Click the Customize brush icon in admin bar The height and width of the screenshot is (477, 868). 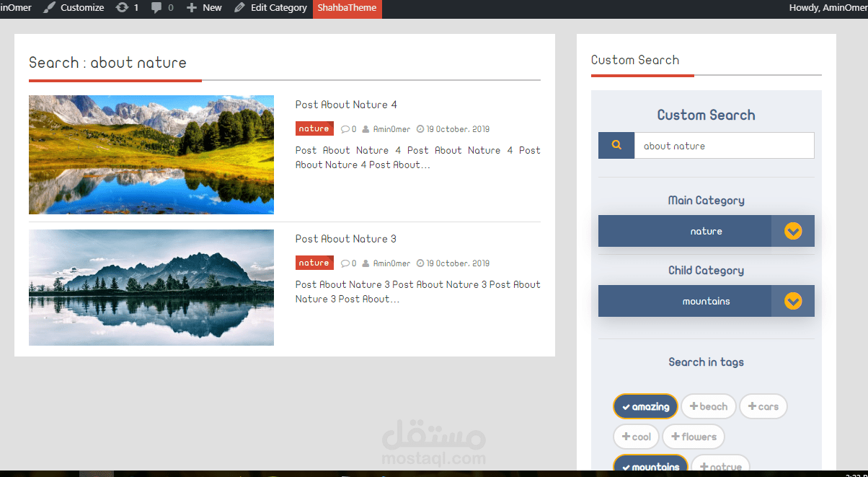tap(49, 7)
